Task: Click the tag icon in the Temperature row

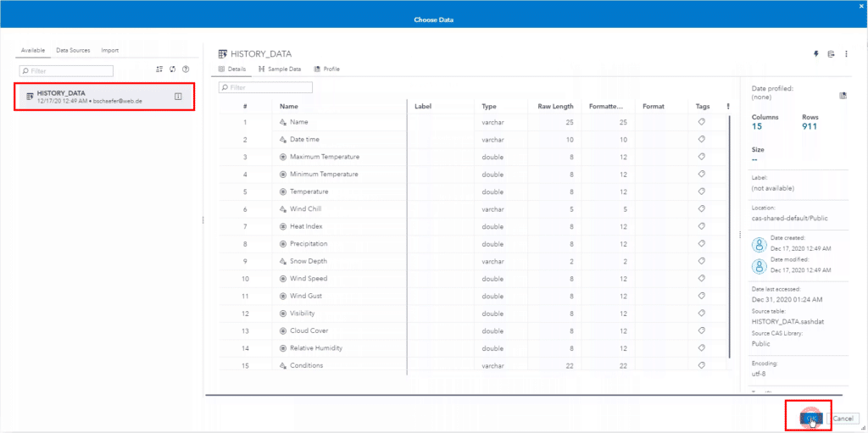Action: [x=701, y=192]
